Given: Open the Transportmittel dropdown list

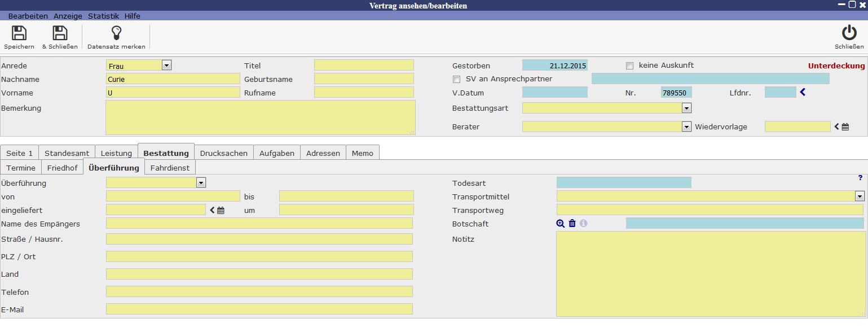Looking at the screenshot, I should [x=860, y=197].
